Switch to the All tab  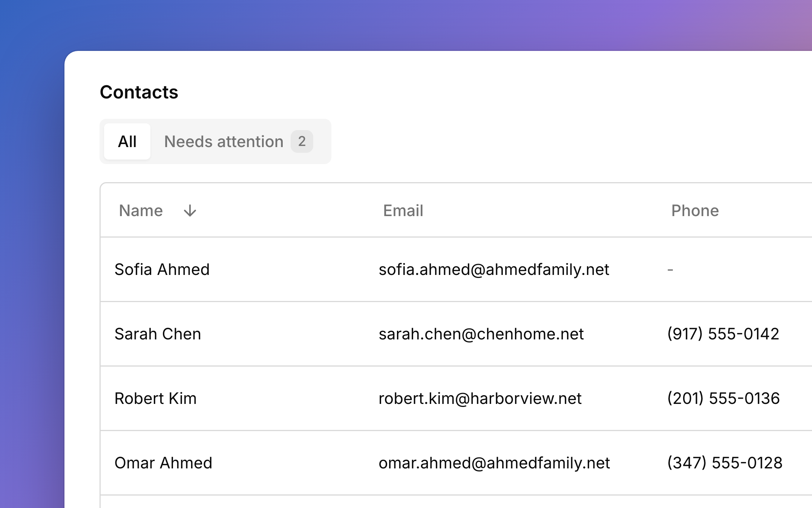pos(127,141)
